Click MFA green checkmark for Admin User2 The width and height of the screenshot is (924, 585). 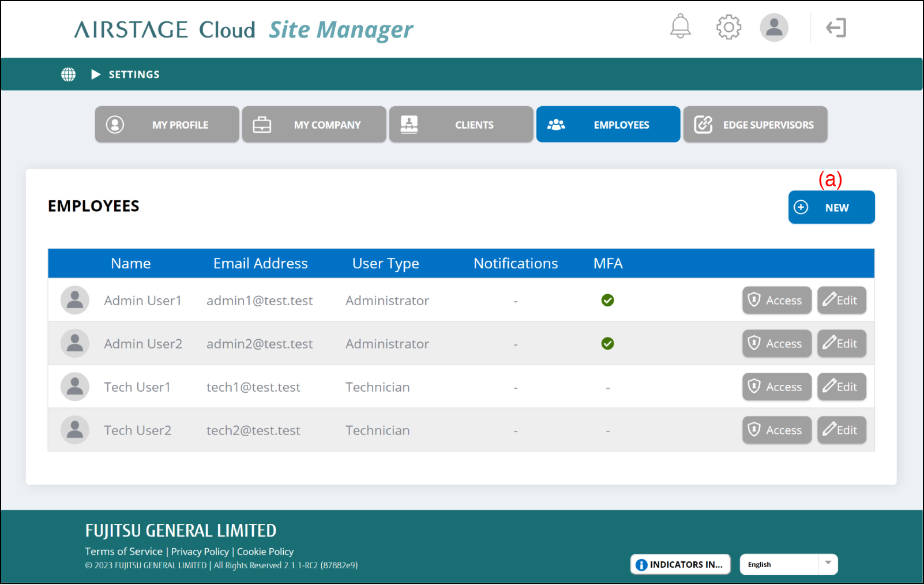click(x=607, y=344)
